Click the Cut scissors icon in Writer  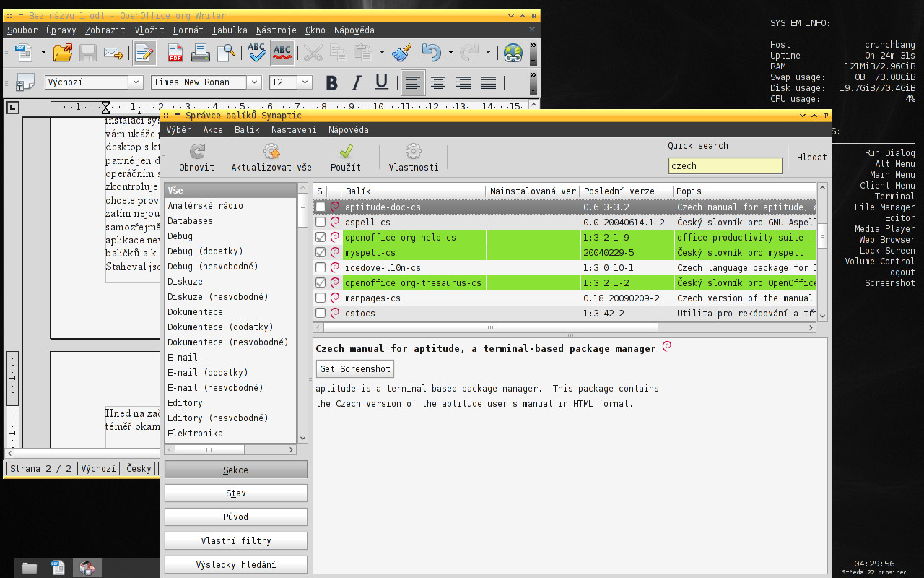313,52
